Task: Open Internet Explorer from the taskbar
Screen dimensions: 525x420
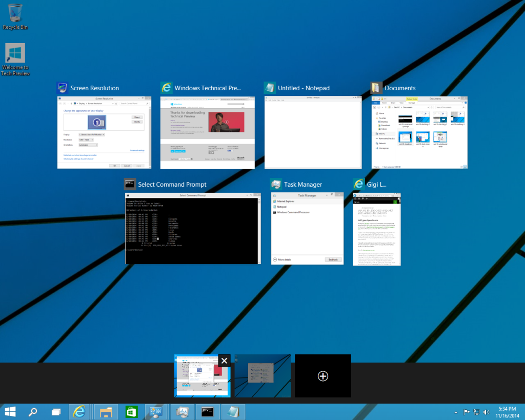Action: [x=79, y=412]
